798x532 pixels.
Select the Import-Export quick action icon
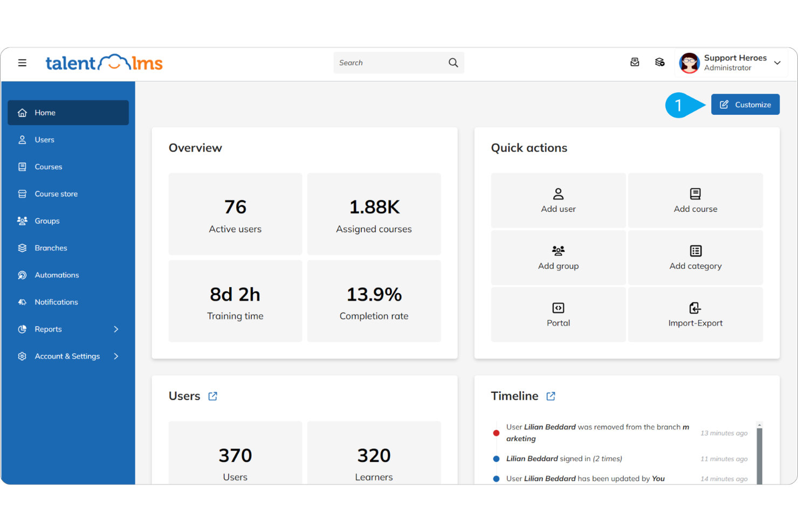click(x=695, y=308)
